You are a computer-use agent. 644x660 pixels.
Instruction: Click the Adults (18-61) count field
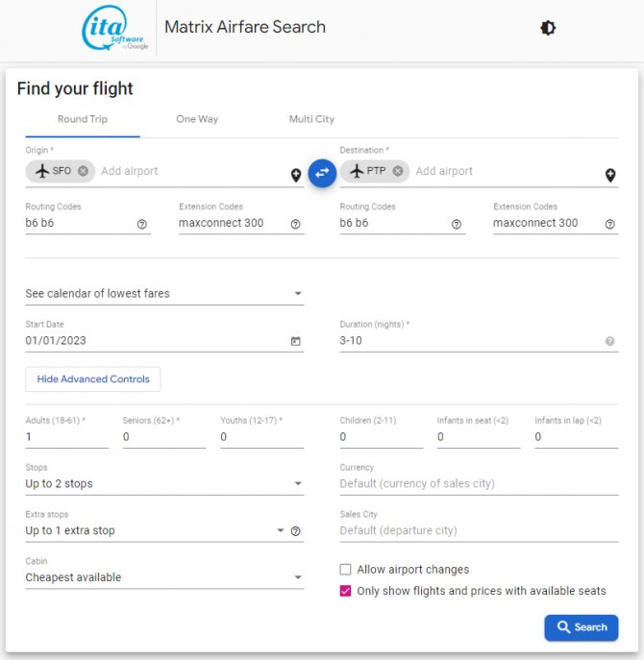coord(67,437)
